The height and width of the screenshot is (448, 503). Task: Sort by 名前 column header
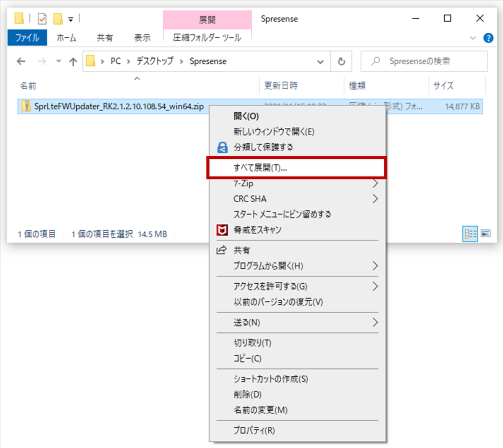click(x=28, y=86)
